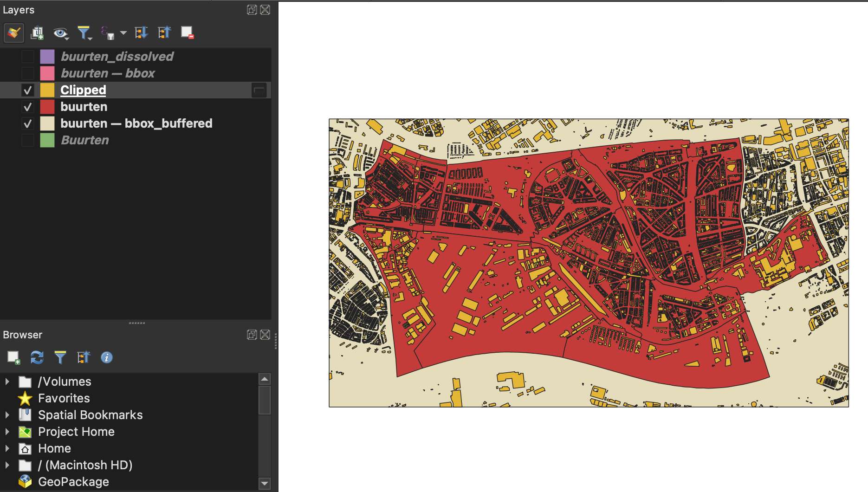The height and width of the screenshot is (492, 868).
Task: Select the buurten layer name
Action: tap(84, 107)
